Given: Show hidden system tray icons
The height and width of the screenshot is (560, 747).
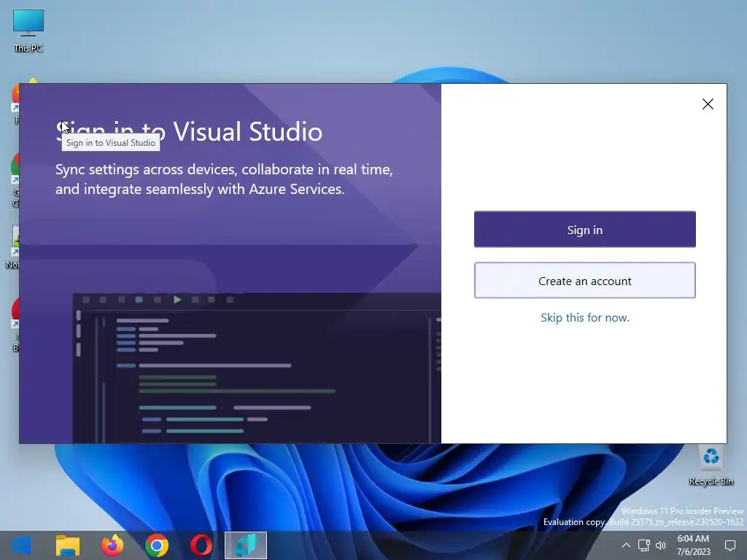Looking at the screenshot, I should tap(626, 545).
